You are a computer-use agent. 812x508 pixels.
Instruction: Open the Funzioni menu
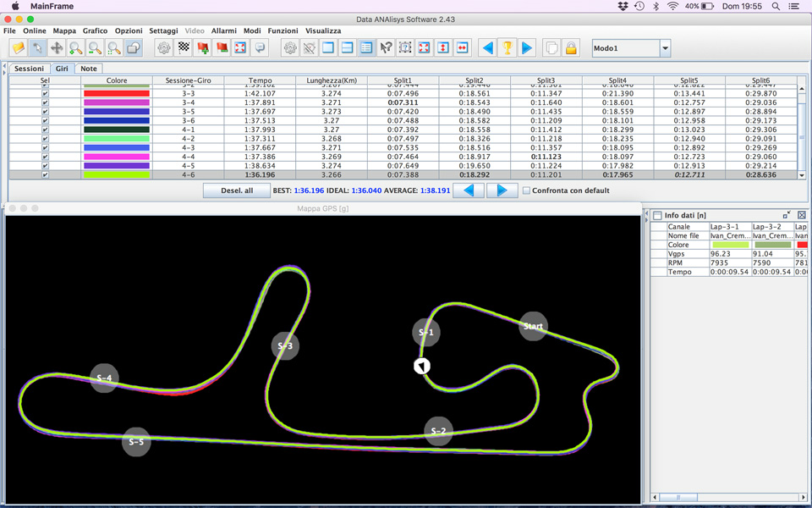[x=283, y=31]
